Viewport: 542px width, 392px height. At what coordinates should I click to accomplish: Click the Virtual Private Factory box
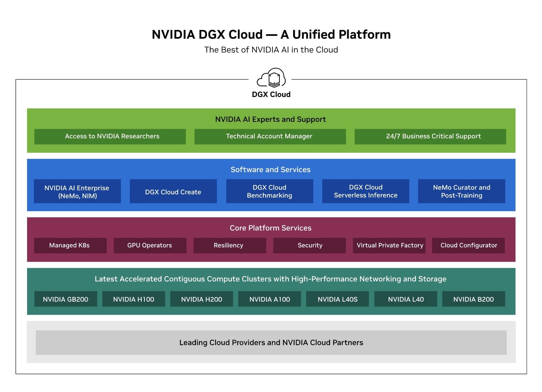(x=389, y=245)
